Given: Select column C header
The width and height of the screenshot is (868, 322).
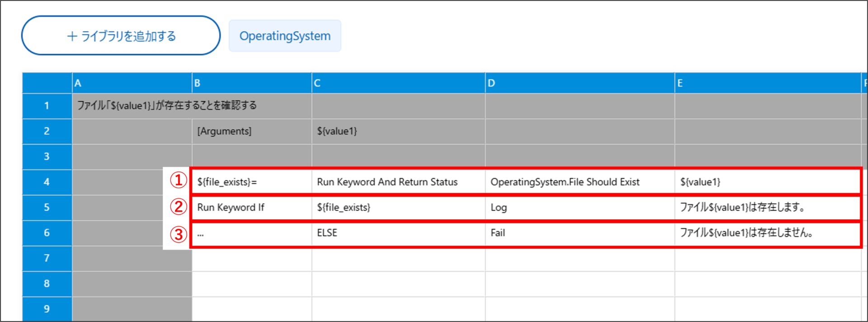Looking at the screenshot, I should click(x=398, y=83).
